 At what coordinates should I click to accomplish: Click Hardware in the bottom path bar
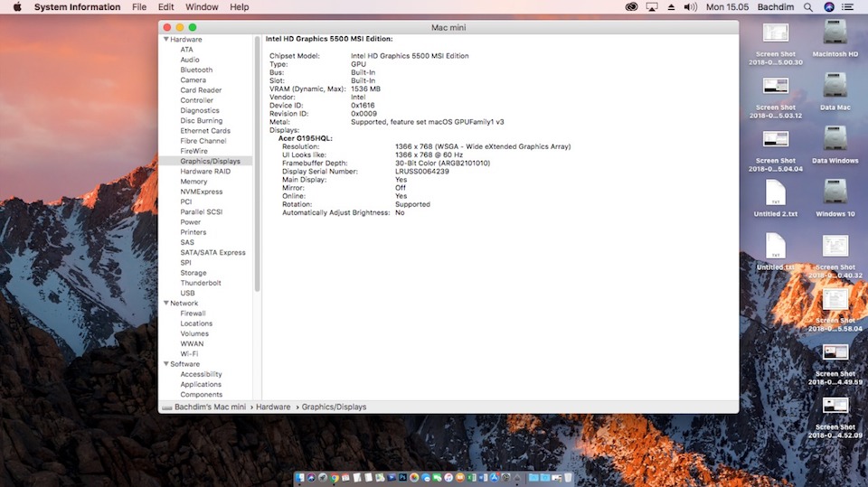tap(272, 407)
